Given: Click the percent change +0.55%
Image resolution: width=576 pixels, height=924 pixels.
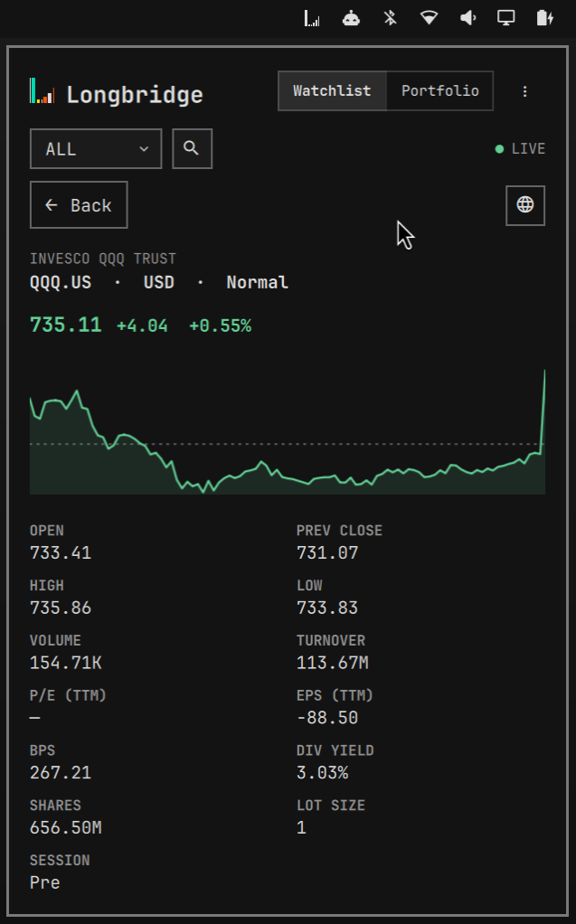Looking at the screenshot, I should tap(220, 325).
